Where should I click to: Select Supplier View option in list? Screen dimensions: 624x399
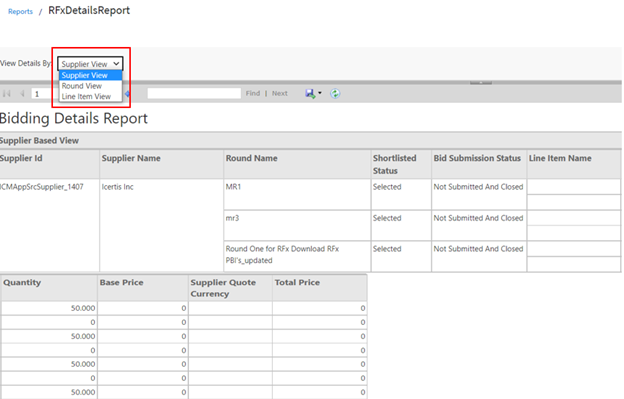click(x=90, y=75)
